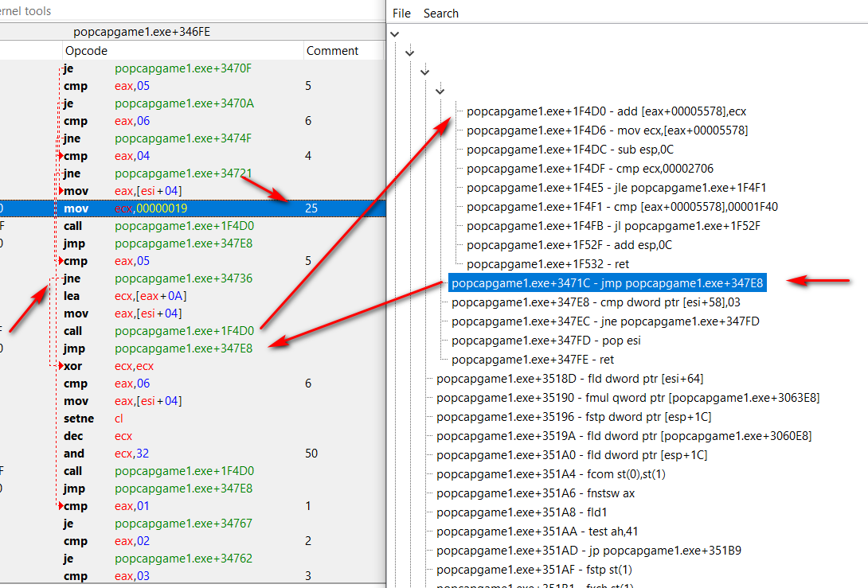This screenshot has width=868, height=588.
Task: Select tree entry 'jp popcapgame1.exe+351B9'
Action: [588, 551]
